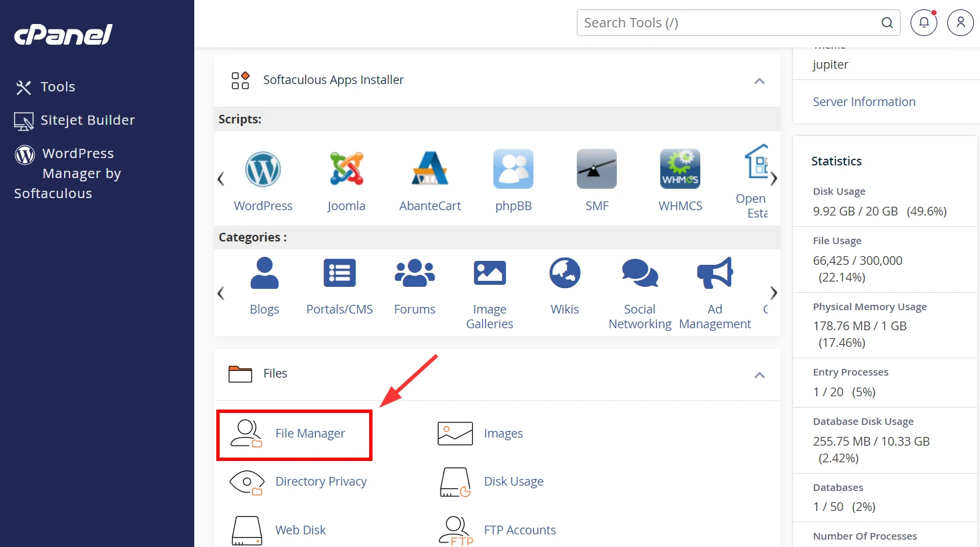The height and width of the screenshot is (547, 980).
Task: Go to previous categories with the left arrow
Action: click(x=221, y=294)
